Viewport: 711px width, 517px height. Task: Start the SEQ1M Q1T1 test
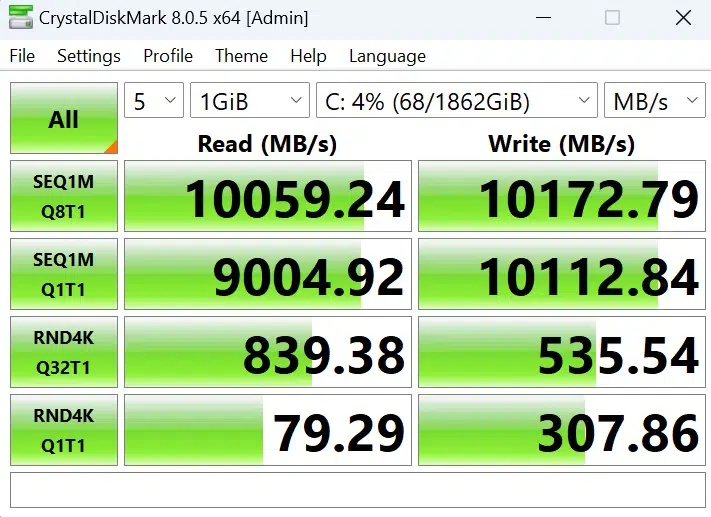tap(64, 274)
